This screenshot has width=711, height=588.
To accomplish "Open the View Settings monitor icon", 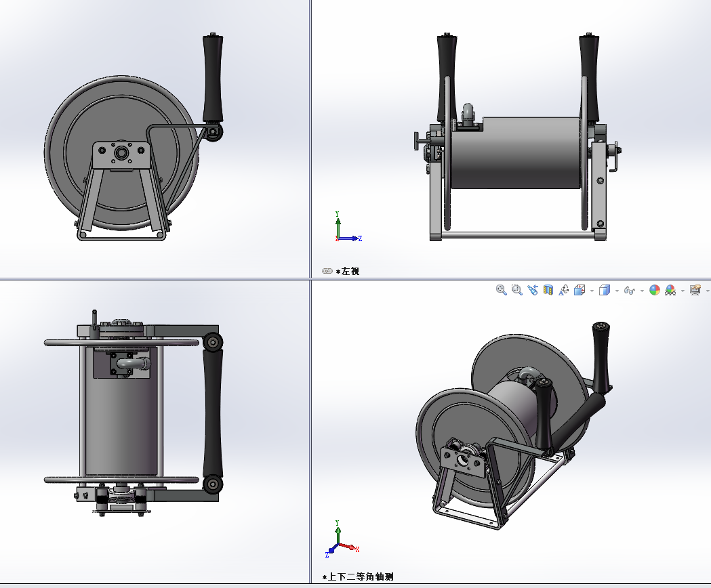I will pos(695,290).
